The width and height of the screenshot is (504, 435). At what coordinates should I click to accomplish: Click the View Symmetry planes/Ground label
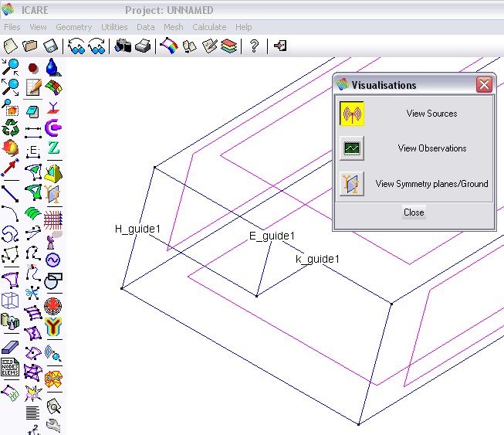click(431, 184)
